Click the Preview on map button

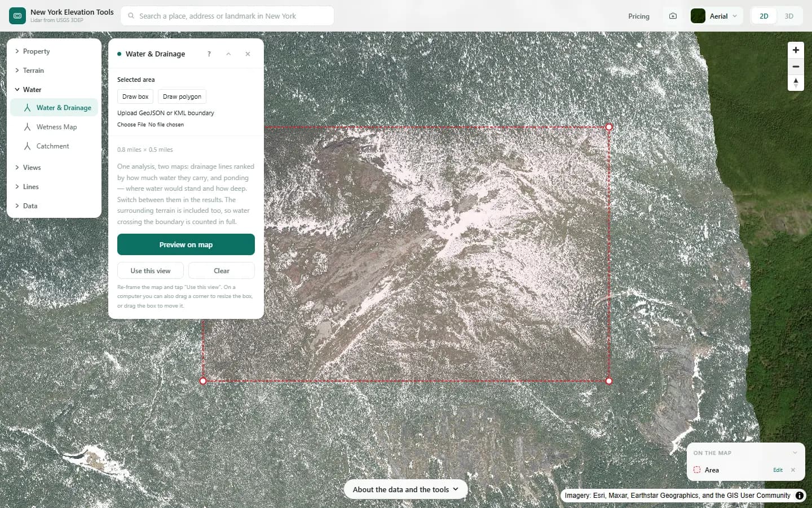tap(186, 244)
